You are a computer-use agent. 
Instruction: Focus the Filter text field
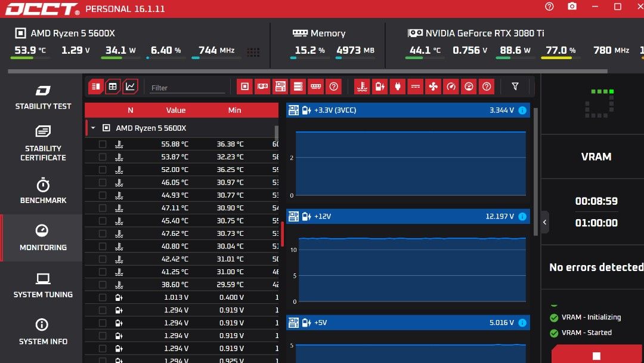(187, 88)
